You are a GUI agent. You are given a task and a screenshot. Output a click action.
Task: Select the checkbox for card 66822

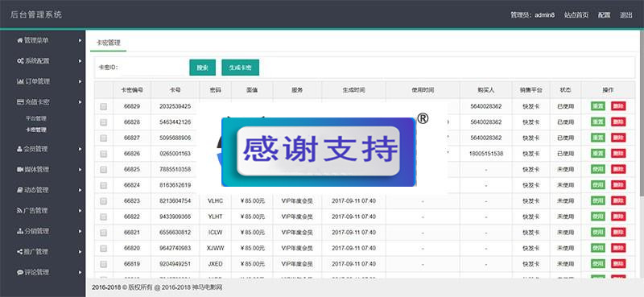click(x=104, y=217)
